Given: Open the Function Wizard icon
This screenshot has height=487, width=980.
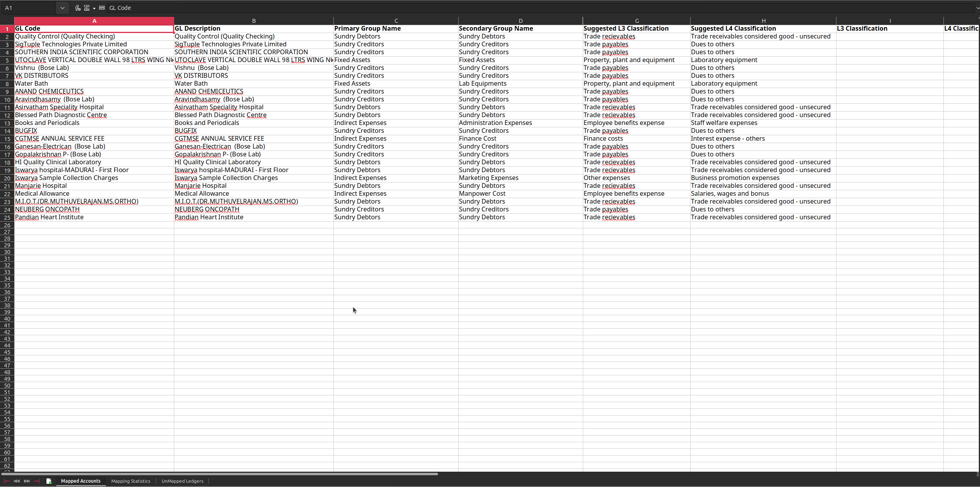Looking at the screenshot, I should (78, 8).
